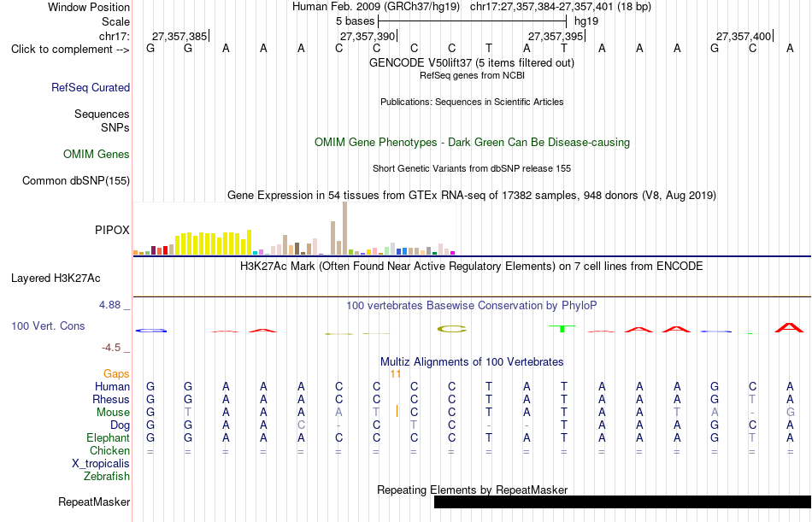Click the last red A in PhyloP track

[789, 327]
